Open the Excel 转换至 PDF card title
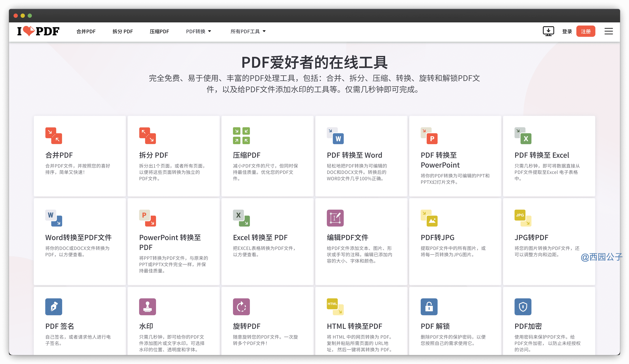Image resolution: width=629 pixels, height=364 pixels. pos(260,237)
